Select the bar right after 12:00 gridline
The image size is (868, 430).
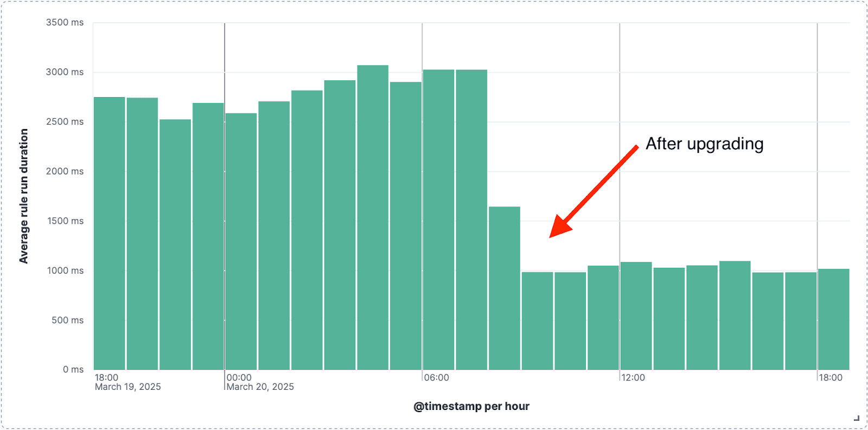636,316
